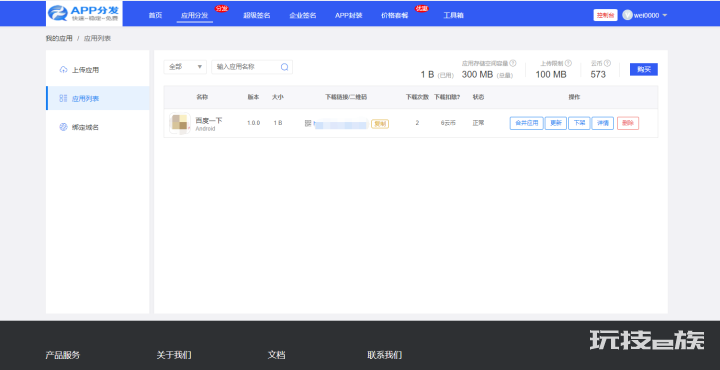Open APP封装 in the navigation
The image size is (720, 370).
tap(349, 16)
